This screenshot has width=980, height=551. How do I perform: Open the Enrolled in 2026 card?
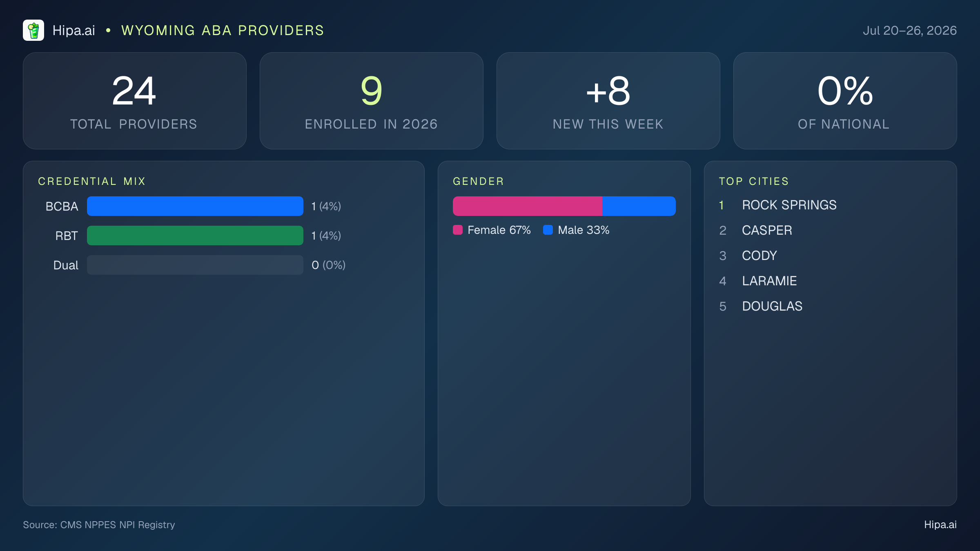[372, 101]
